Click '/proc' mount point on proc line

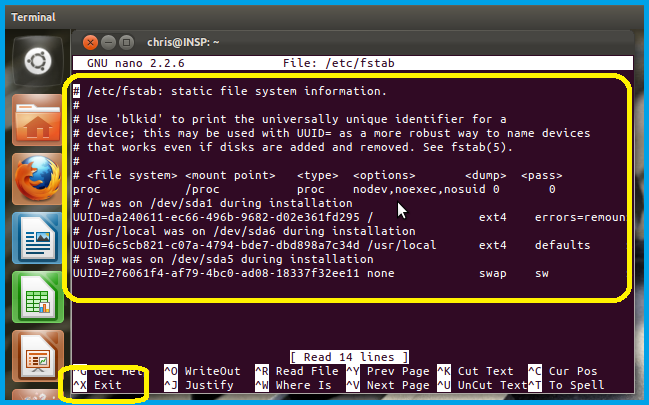202,189
